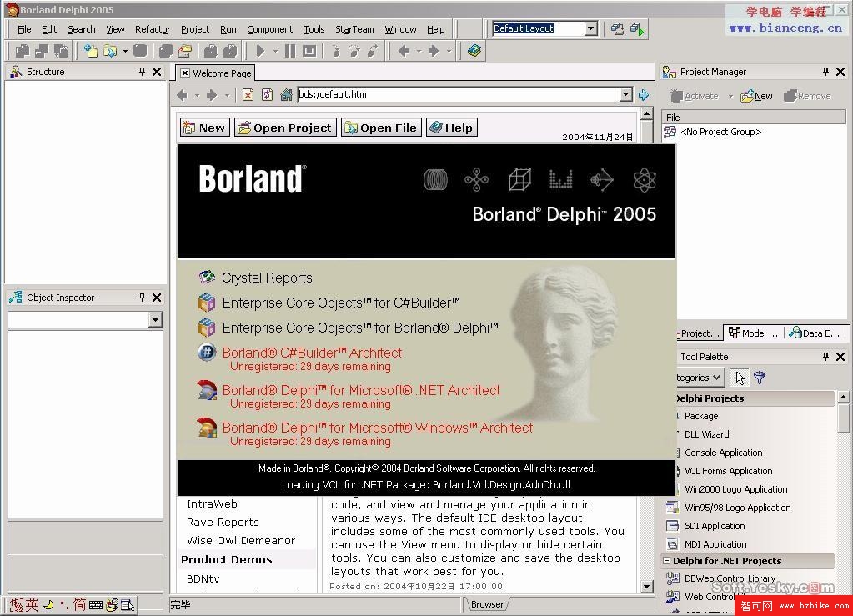
Task: Click the browser Forward arrow in Welcome Page
Action: [x=212, y=95]
